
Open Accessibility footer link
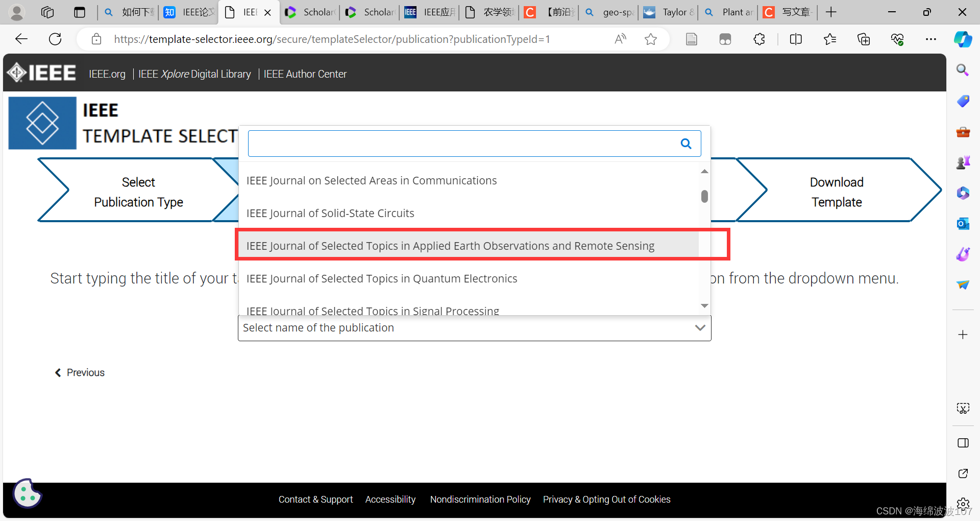[x=390, y=500]
